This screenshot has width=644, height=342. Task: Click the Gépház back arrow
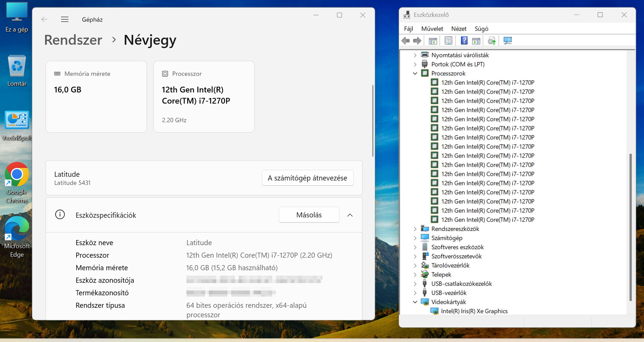(44, 19)
